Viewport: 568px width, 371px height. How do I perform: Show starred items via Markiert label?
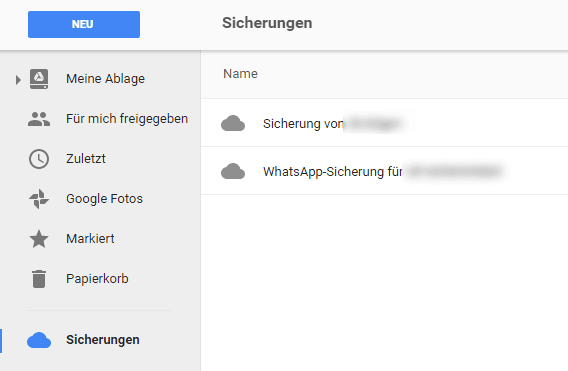click(x=90, y=238)
